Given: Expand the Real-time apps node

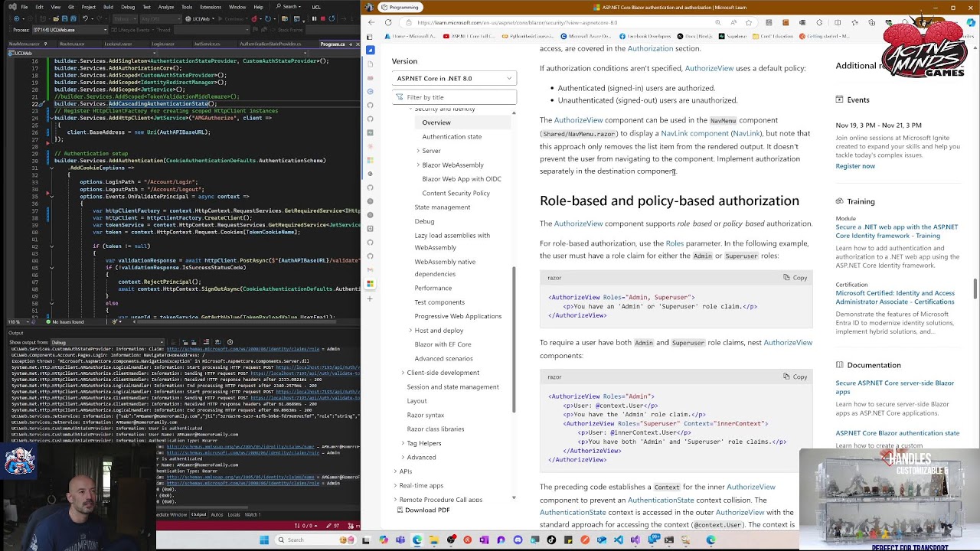Looking at the screenshot, I should pos(395,485).
